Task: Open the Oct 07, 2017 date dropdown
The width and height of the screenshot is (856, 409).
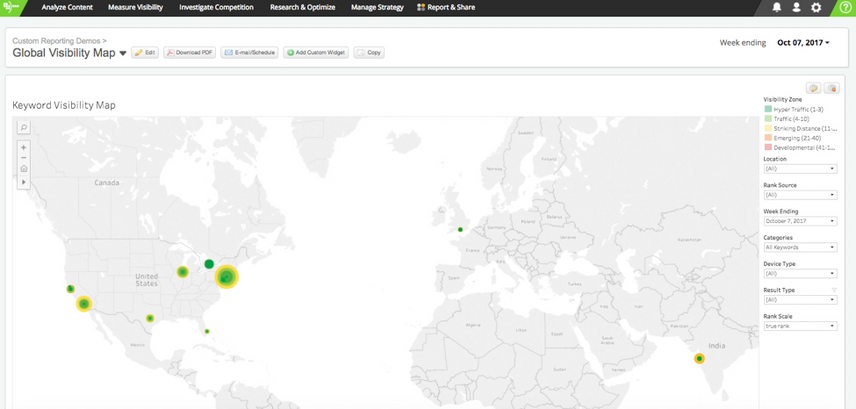Action: tap(803, 43)
